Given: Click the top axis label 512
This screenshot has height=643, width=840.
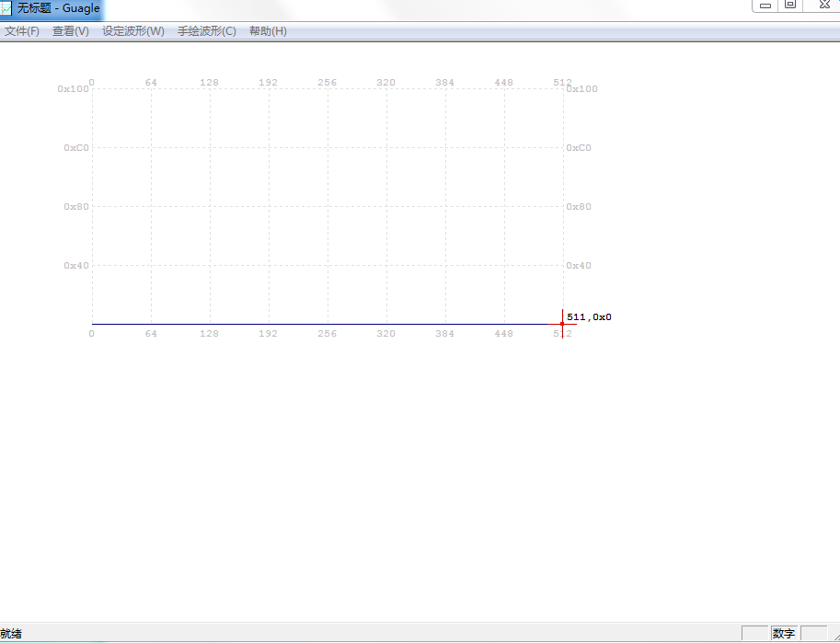Looking at the screenshot, I should pyautogui.click(x=562, y=83).
